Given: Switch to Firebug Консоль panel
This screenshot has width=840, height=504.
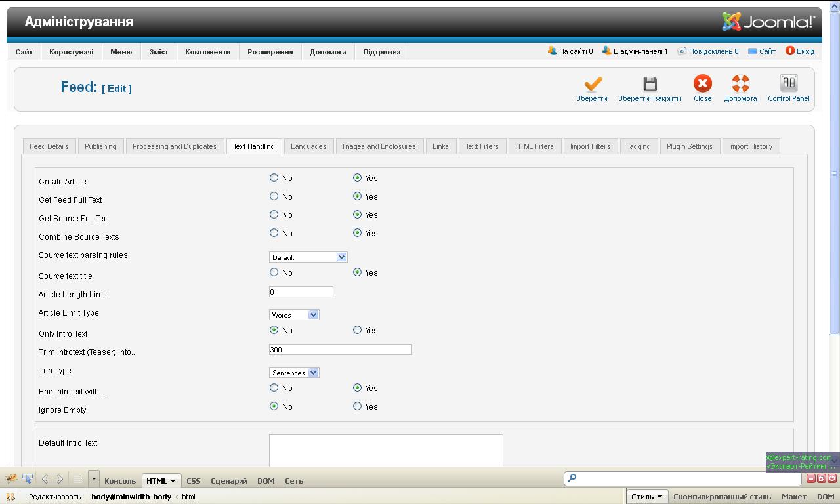Looking at the screenshot, I should (x=120, y=481).
